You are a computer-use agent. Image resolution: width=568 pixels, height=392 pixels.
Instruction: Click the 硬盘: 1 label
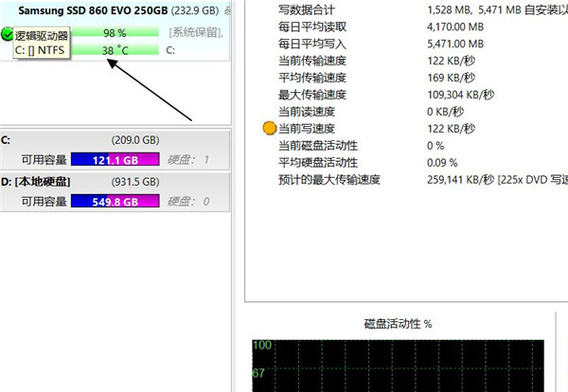(x=188, y=159)
